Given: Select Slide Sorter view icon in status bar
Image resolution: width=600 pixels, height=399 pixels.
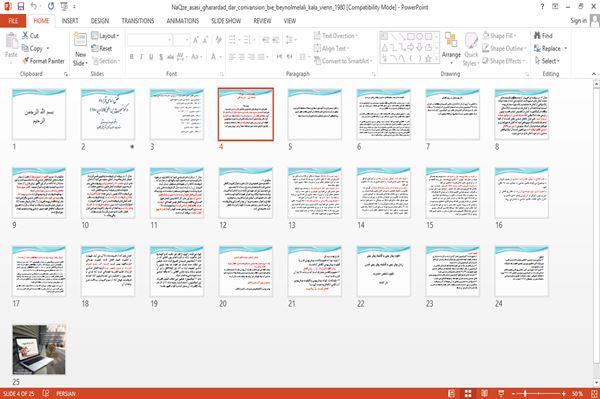Looking at the screenshot, I should [468, 393].
